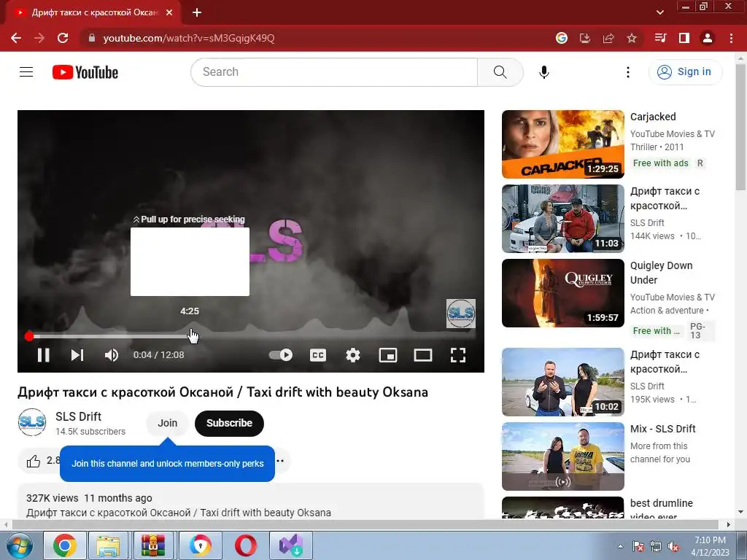Bookmark this page with star icon
The height and width of the screenshot is (560, 747).
(632, 38)
